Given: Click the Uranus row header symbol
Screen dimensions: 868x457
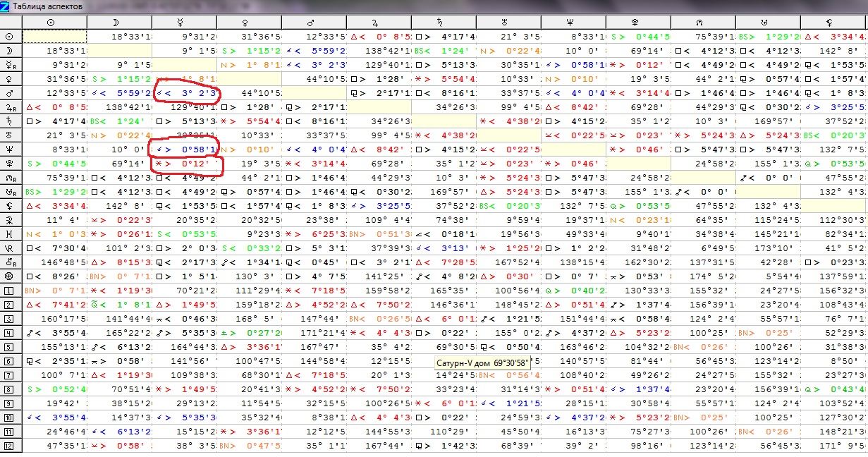Looking at the screenshot, I should pyautogui.click(x=11, y=135).
